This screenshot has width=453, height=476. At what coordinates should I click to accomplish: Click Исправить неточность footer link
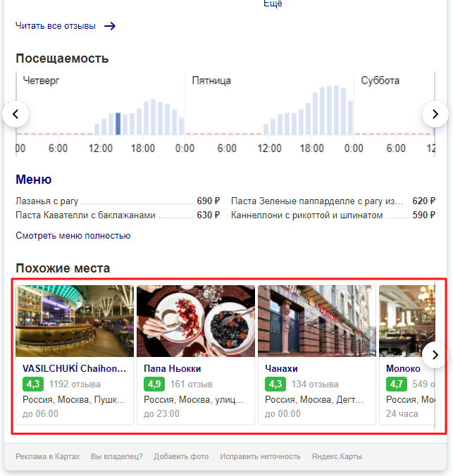click(260, 456)
